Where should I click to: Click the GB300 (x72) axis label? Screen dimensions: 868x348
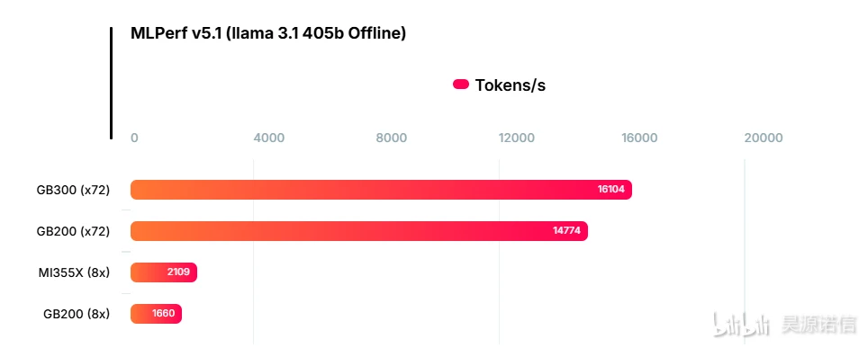tap(73, 190)
